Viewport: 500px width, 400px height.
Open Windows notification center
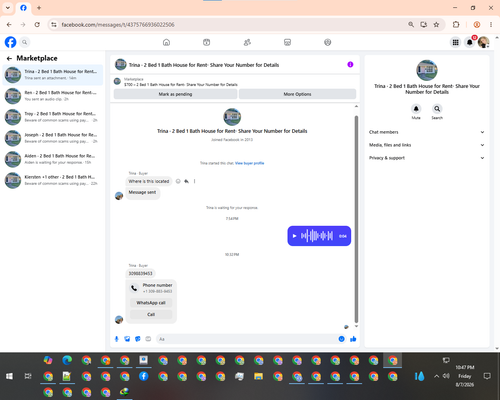[487, 376]
